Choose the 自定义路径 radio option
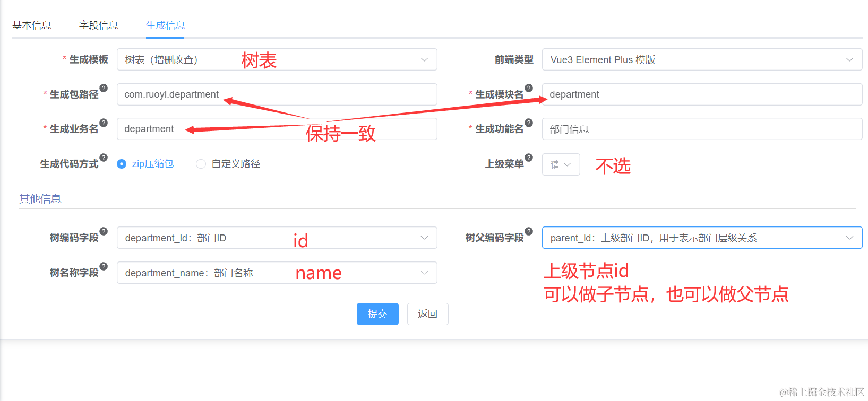Screen dimensions: 868x401 pyautogui.click(x=201, y=164)
